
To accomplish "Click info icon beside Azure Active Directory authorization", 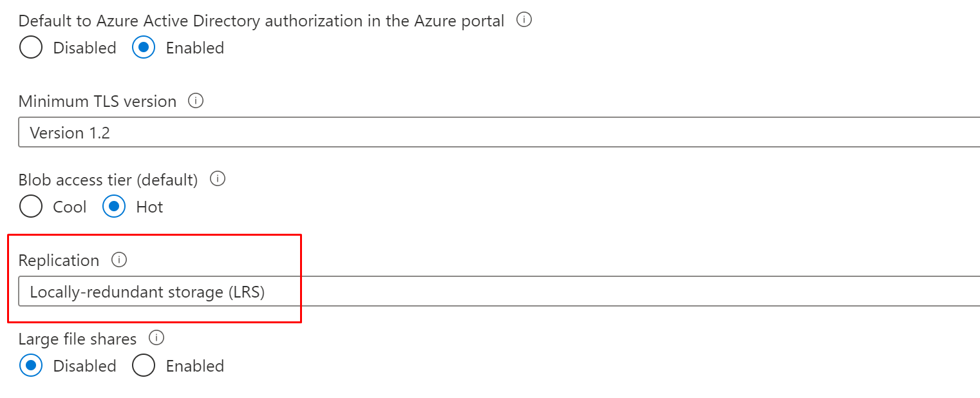I will [524, 20].
